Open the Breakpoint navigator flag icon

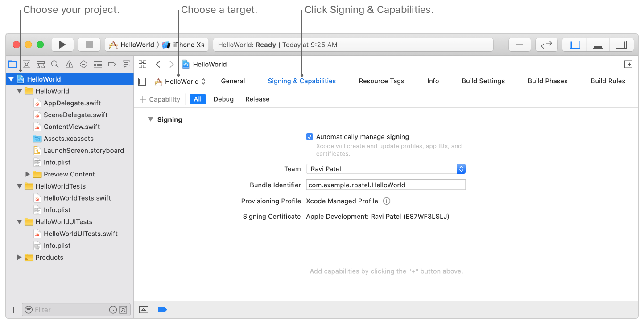pyautogui.click(x=112, y=64)
